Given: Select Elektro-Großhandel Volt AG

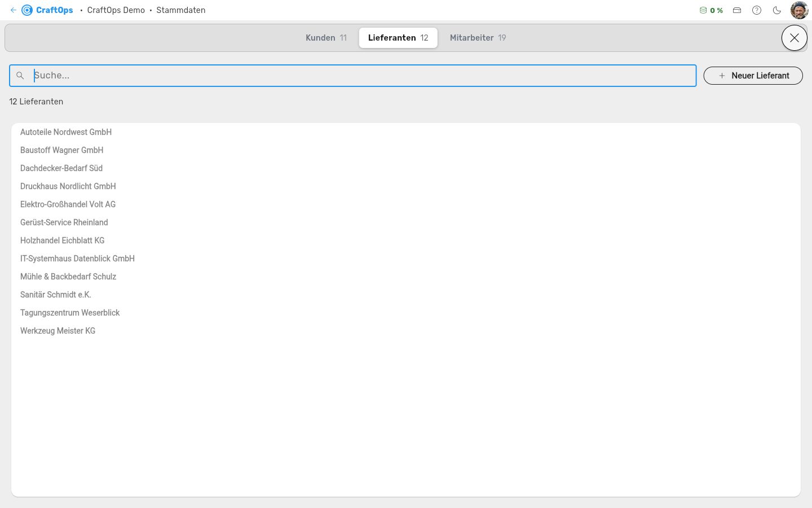Looking at the screenshot, I should point(406,204).
